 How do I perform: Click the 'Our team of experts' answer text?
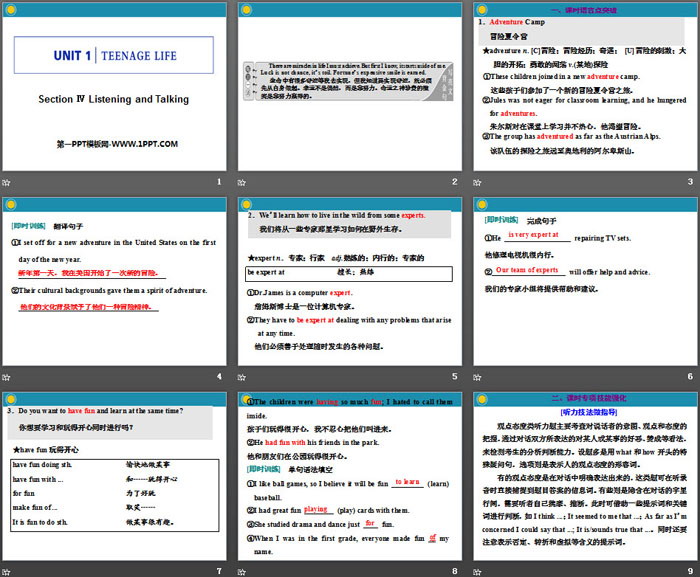[x=527, y=270]
